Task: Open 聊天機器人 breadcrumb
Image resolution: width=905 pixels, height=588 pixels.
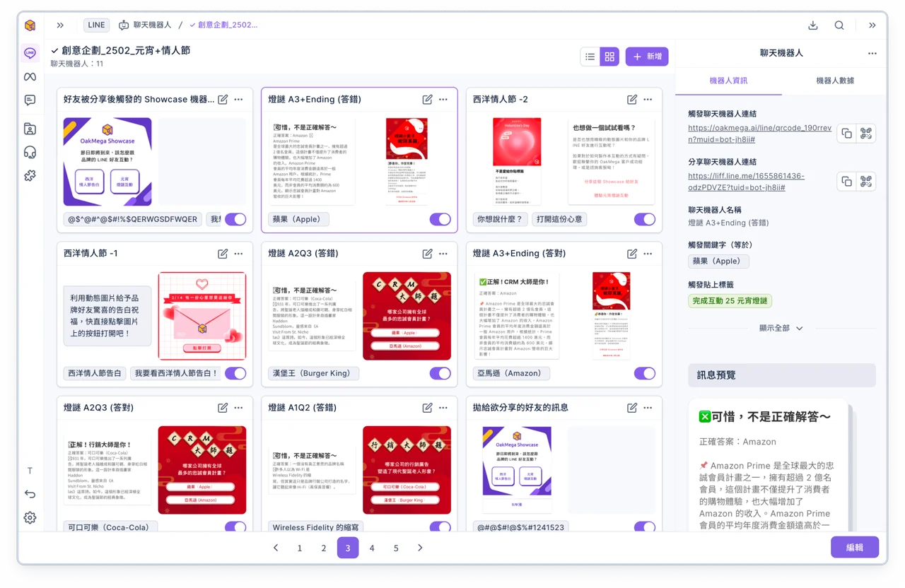Action: 145,25
